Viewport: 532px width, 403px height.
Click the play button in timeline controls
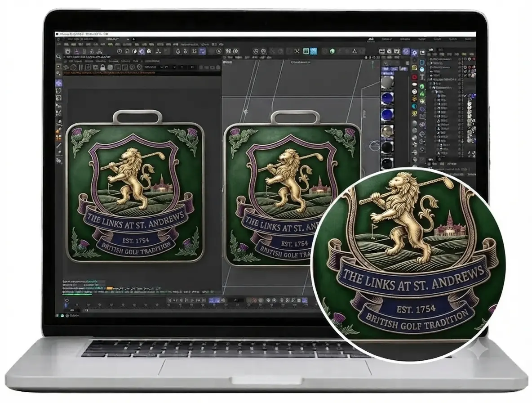[x=192, y=300]
